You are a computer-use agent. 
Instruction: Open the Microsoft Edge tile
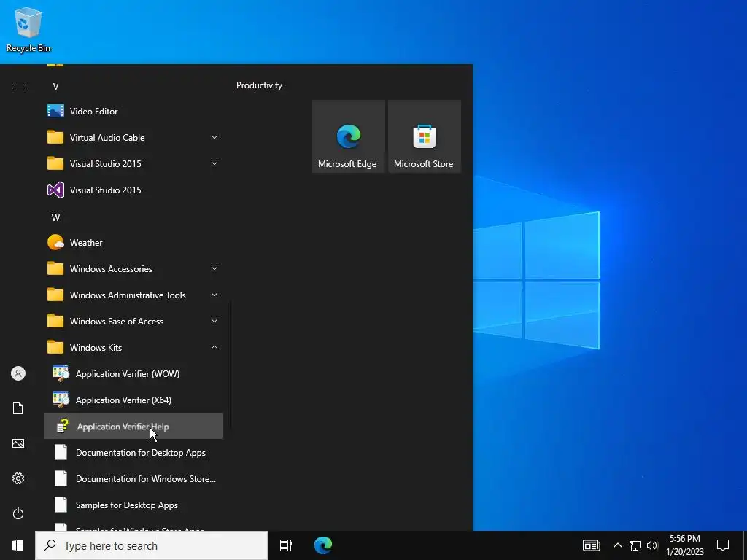pos(348,136)
